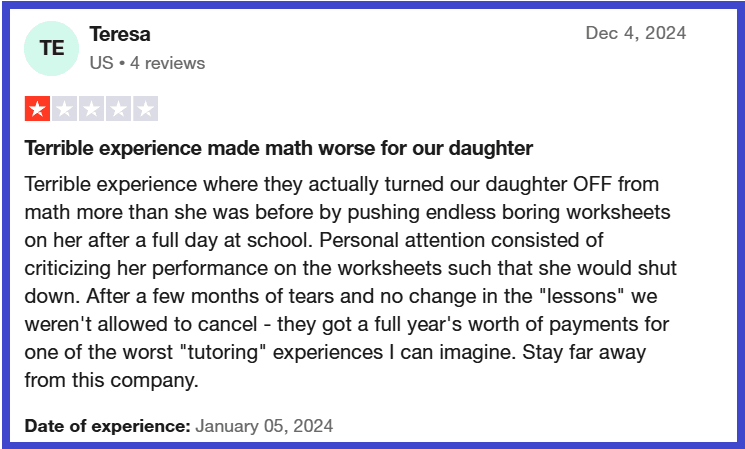Select the second grey rating star

(64, 109)
